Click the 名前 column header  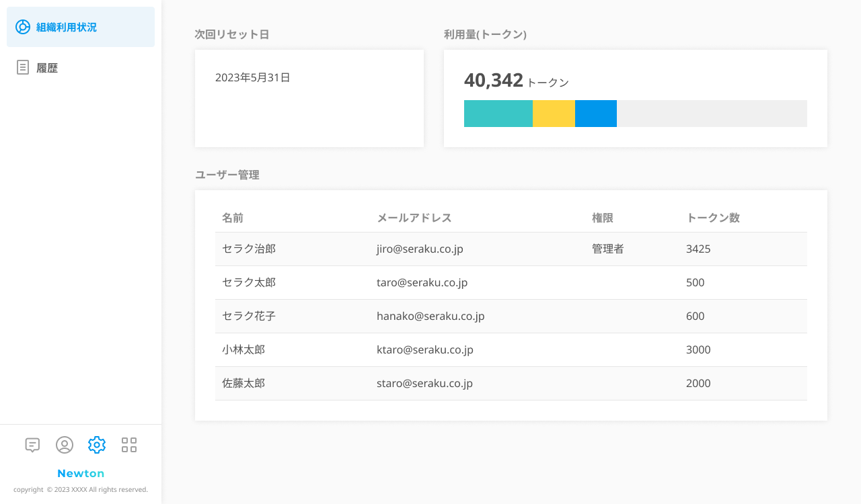coord(233,218)
